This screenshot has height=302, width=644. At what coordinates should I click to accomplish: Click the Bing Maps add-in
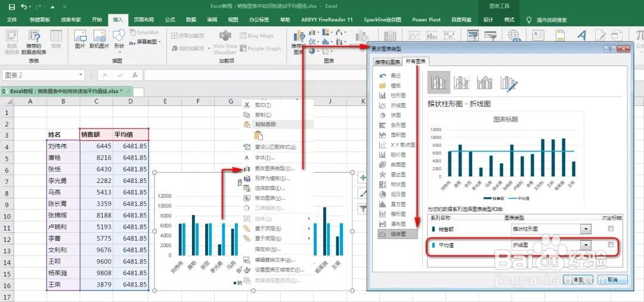coord(256,36)
